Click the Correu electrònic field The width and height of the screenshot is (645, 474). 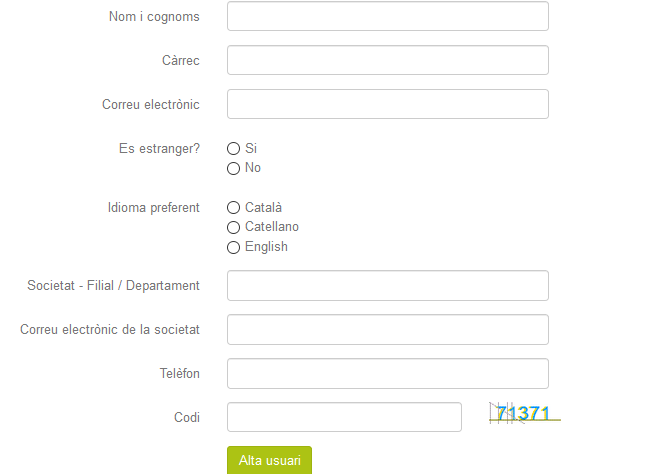pos(387,104)
